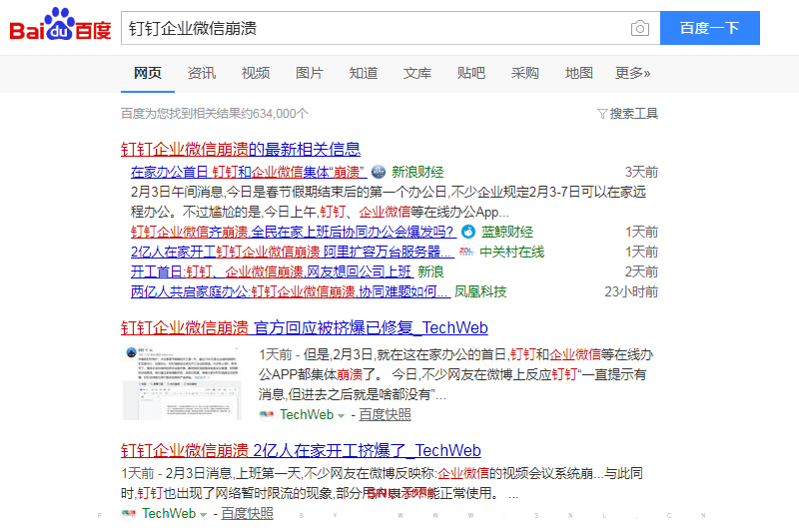Switch to the 知道 tab
Viewport: 799px width, 532px height.
(x=364, y=73)
